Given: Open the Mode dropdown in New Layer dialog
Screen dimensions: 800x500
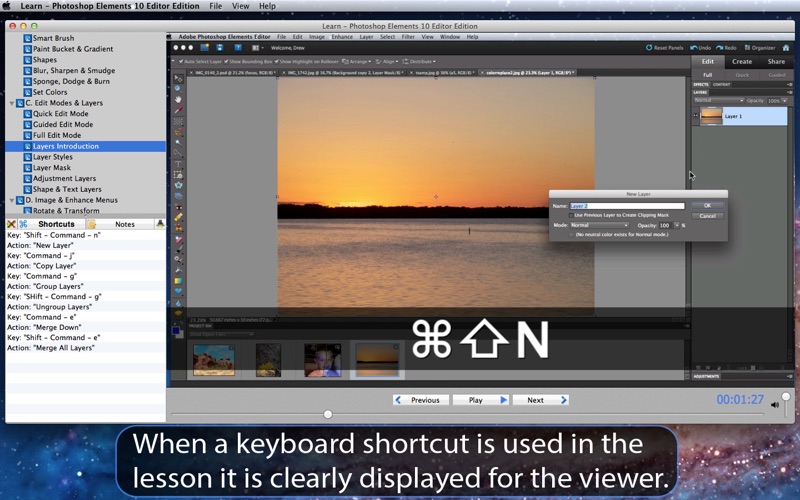Looking at the screenshot, I should (599, 225).
